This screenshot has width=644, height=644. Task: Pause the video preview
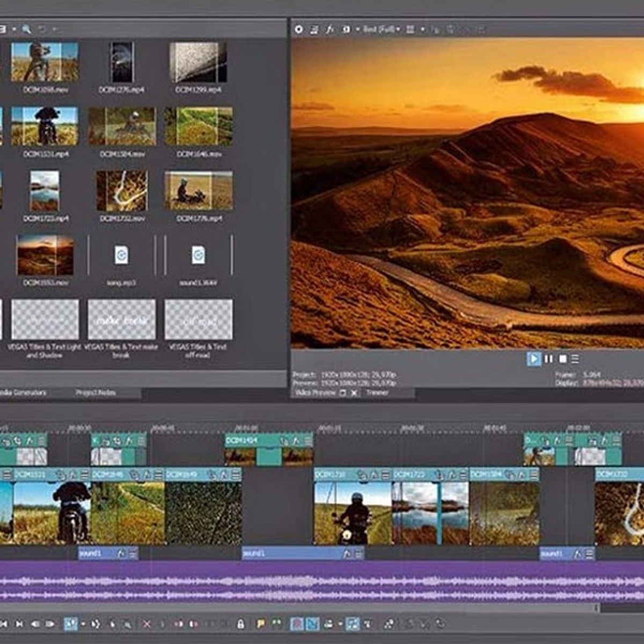point(548,358)
